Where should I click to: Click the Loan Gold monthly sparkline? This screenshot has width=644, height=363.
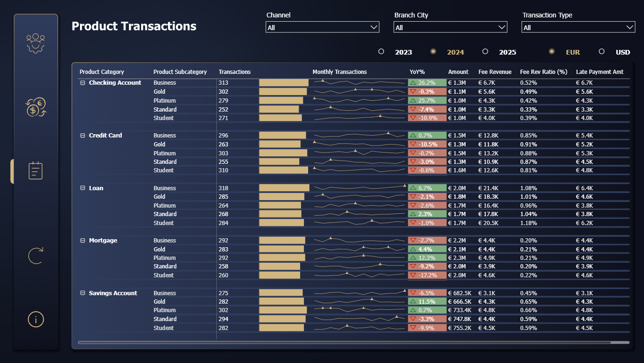coord(359,197)
